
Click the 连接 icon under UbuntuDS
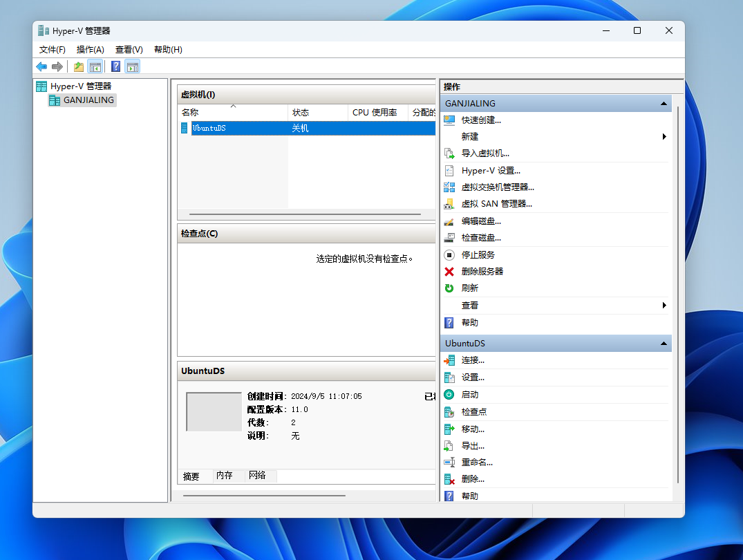(x=449, y=360)
